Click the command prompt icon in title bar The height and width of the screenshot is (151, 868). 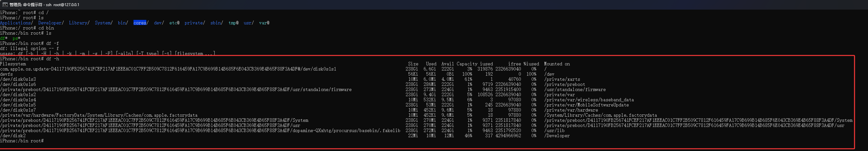5,5
